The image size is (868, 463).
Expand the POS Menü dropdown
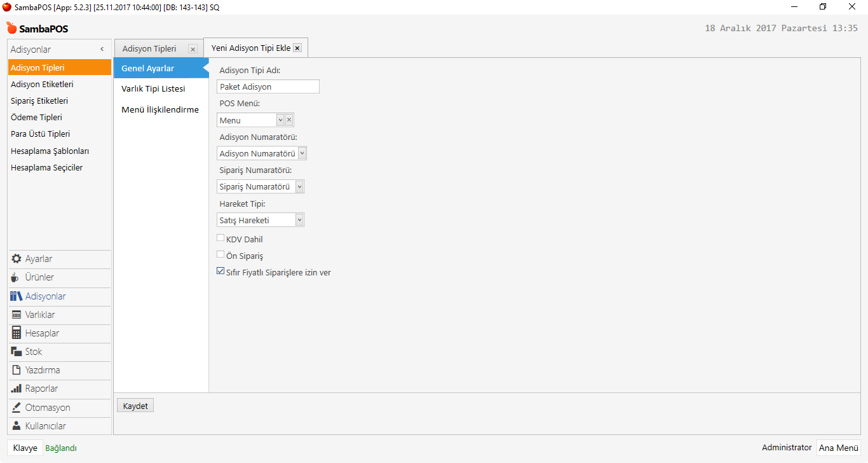coord(280,120)
